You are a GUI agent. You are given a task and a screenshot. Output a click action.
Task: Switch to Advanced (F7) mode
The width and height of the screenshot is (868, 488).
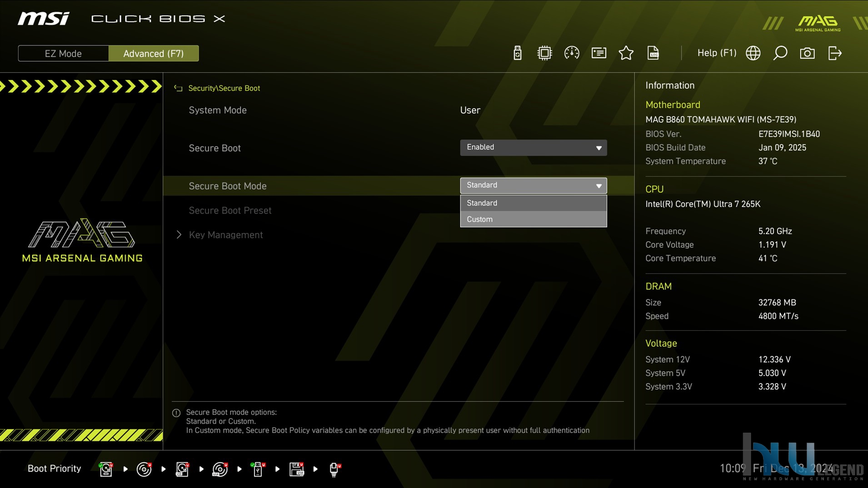[154, 54]
